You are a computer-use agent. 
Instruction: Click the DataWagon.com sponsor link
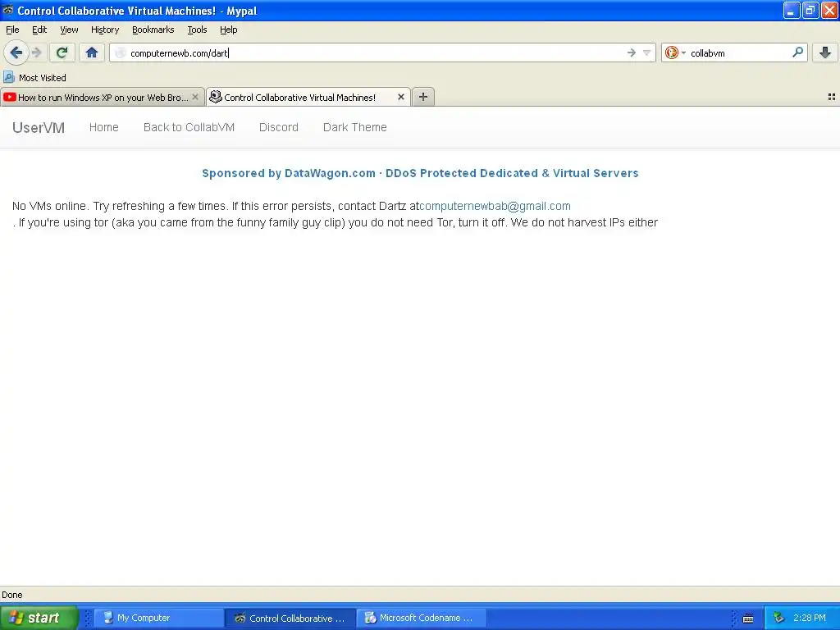420,173
